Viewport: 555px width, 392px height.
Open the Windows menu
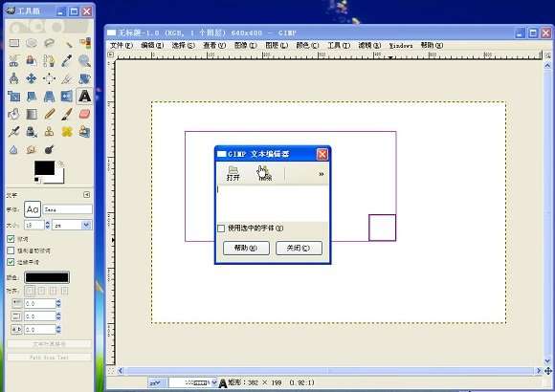pyautogui.click(x=401, y=45)
